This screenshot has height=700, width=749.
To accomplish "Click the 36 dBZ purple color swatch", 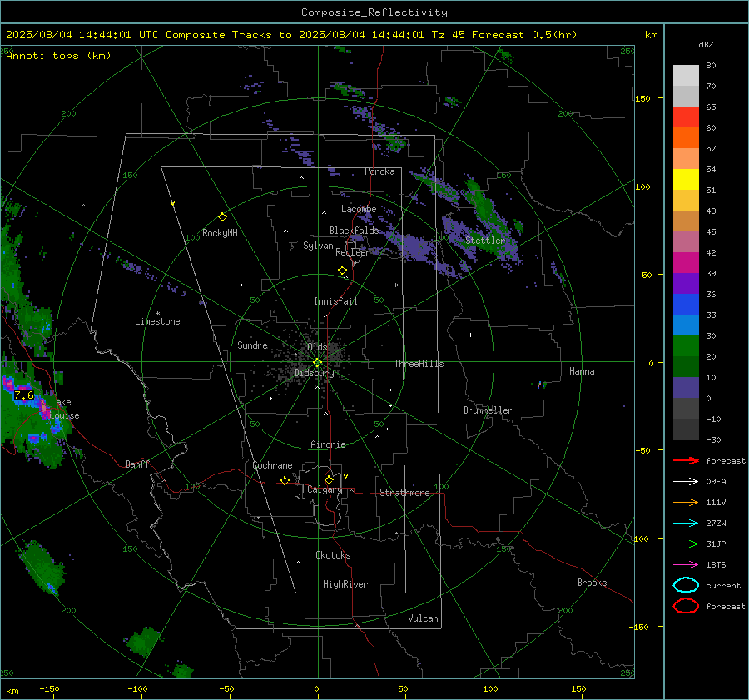I will 686,283.
